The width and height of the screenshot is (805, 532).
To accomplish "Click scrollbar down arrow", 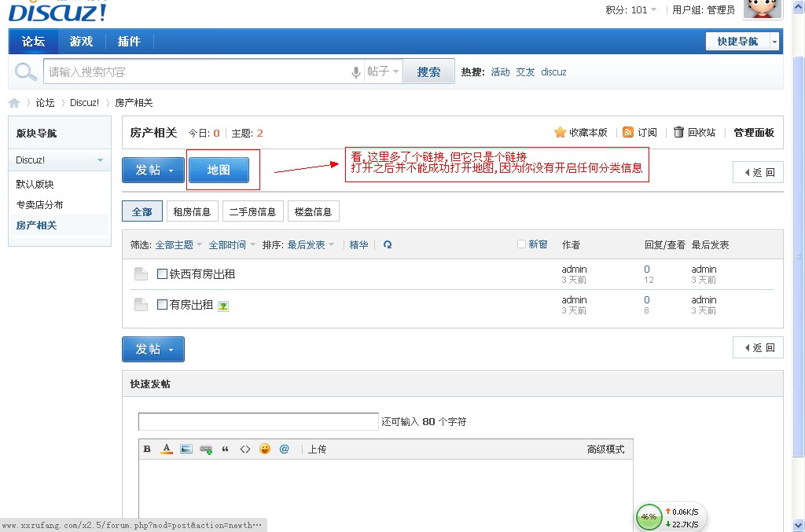I will click(x=799, y=526).
